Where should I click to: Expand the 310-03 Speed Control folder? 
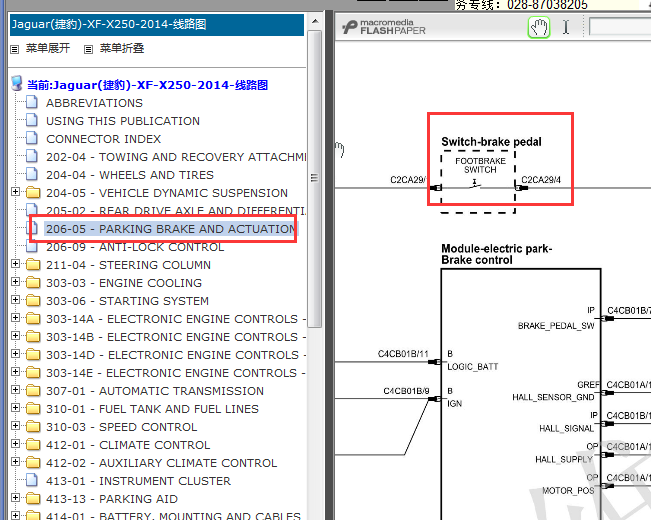point(15,425)
